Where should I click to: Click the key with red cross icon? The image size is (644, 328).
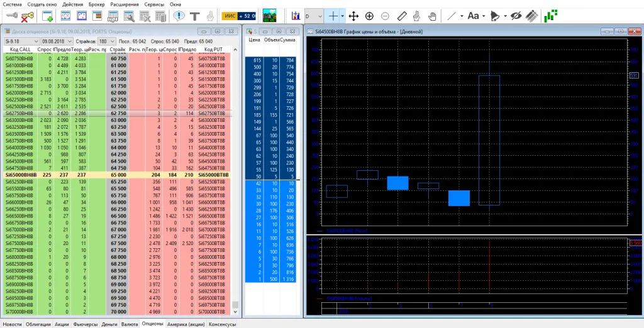(27, 16)
